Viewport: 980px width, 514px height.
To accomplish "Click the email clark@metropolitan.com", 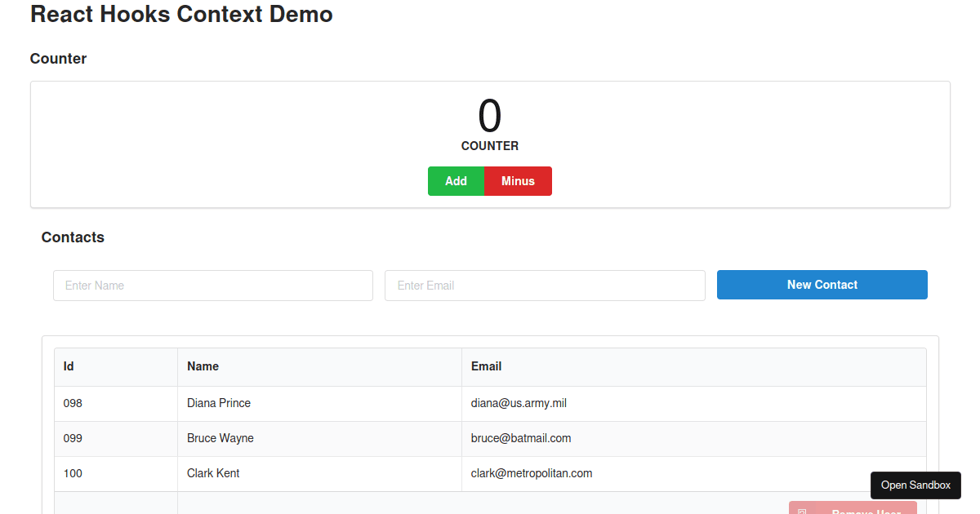I will pyautogui.click(x=531, y=473).
